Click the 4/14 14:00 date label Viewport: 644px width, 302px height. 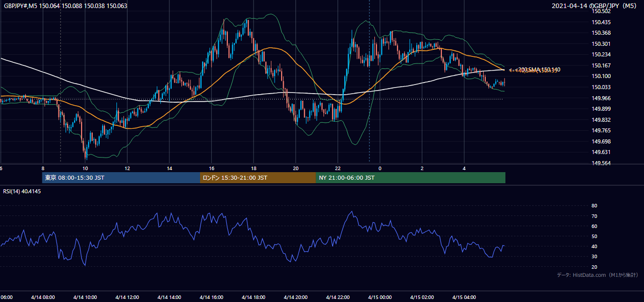point(169,297)
